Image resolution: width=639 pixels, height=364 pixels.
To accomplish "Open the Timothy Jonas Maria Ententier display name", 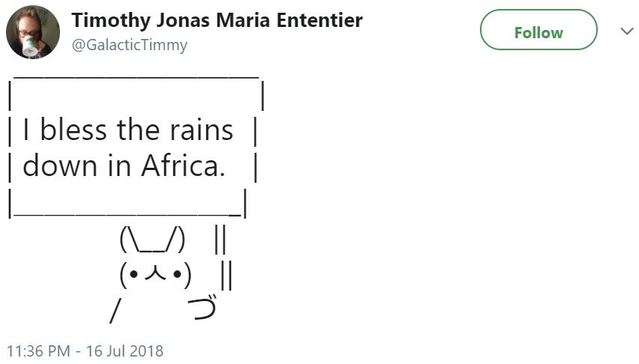I will pos(217,20).
